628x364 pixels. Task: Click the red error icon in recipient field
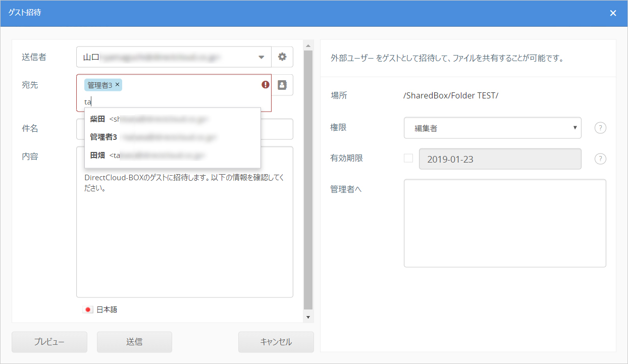pyautogui.click(x=266, y=85)
